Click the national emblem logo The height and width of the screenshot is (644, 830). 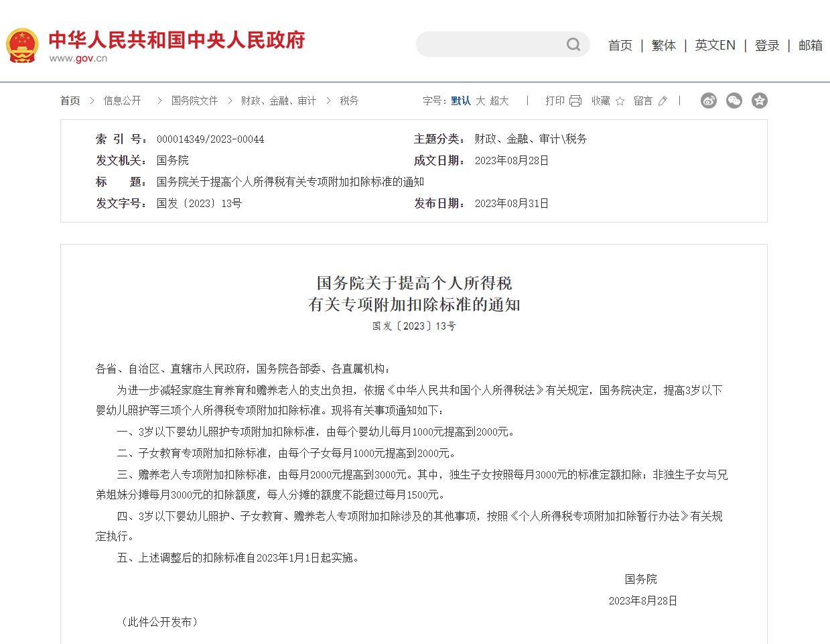pos(22,46)
